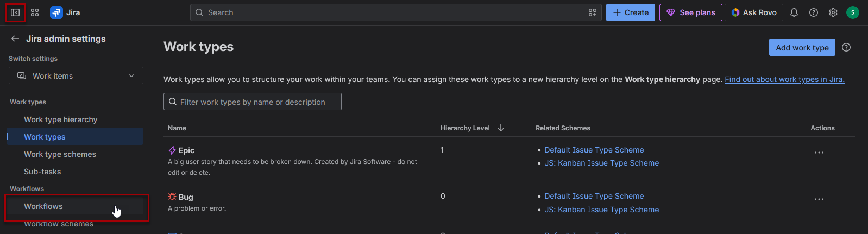Open the Work items switch settings dropdown
Screen dimensions: 868x234
click(x=76, y=75)
